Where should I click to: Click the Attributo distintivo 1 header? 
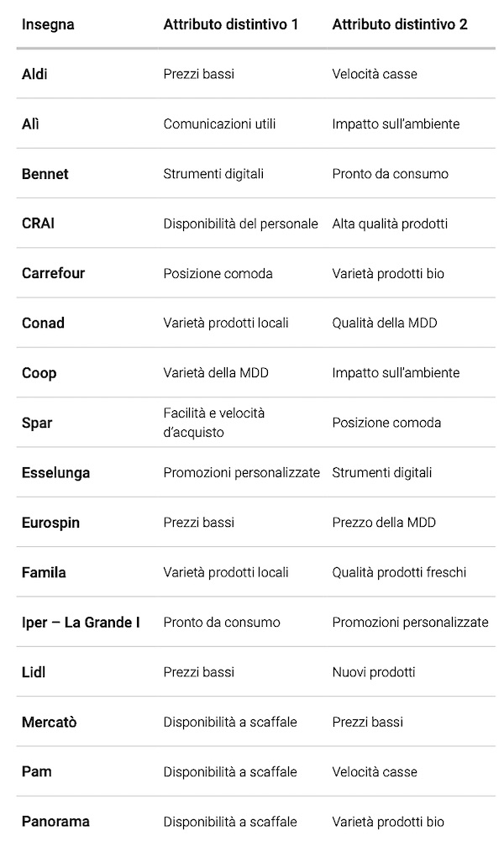pos(230,24)
